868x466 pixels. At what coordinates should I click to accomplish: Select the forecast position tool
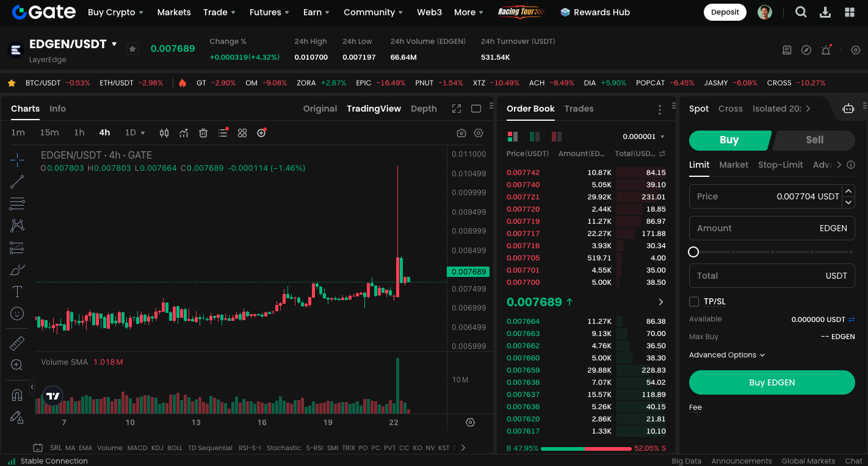[17, 248]
